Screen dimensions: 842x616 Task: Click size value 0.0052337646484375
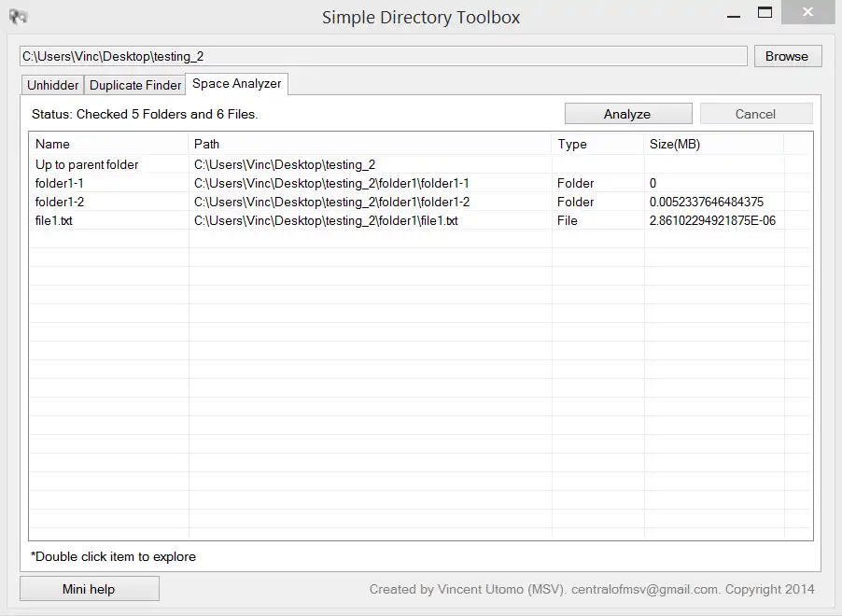pyautogui.click(x=706, y=202)
